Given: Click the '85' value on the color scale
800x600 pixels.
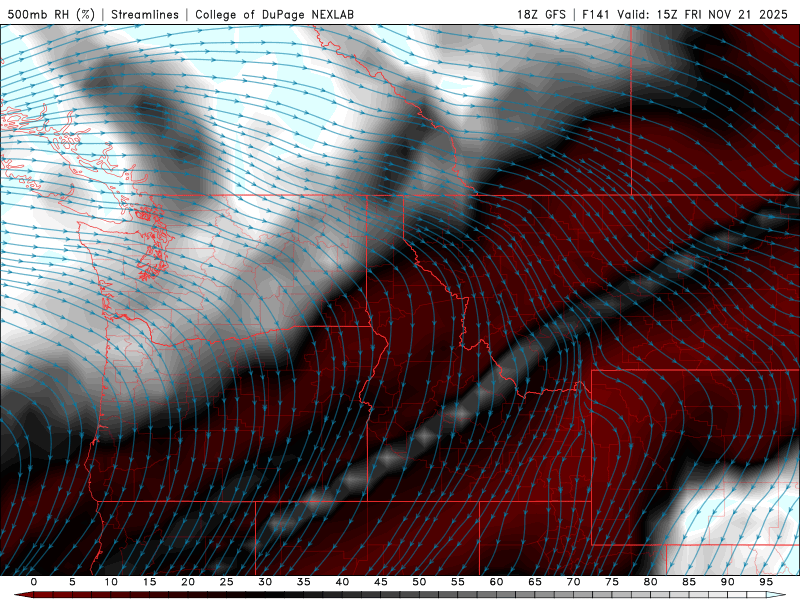Looking at the screenshot, I should coord(689,582).
